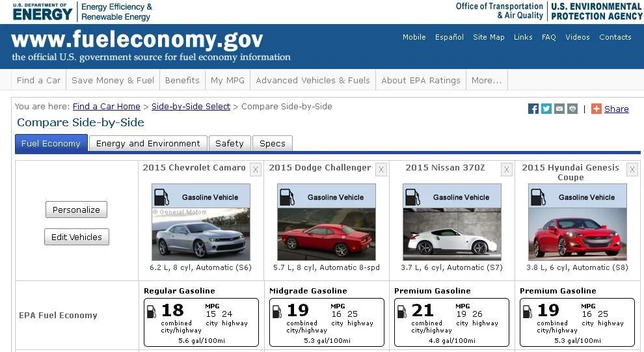Click 2015 Chevrolet Camaro title
644x352 pixels.
click(194, 168)
